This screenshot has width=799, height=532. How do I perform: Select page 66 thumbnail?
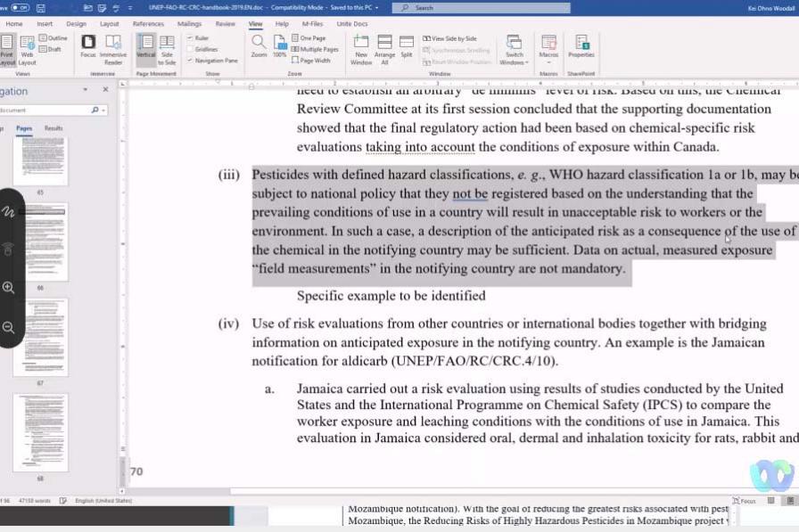point(40,242)
